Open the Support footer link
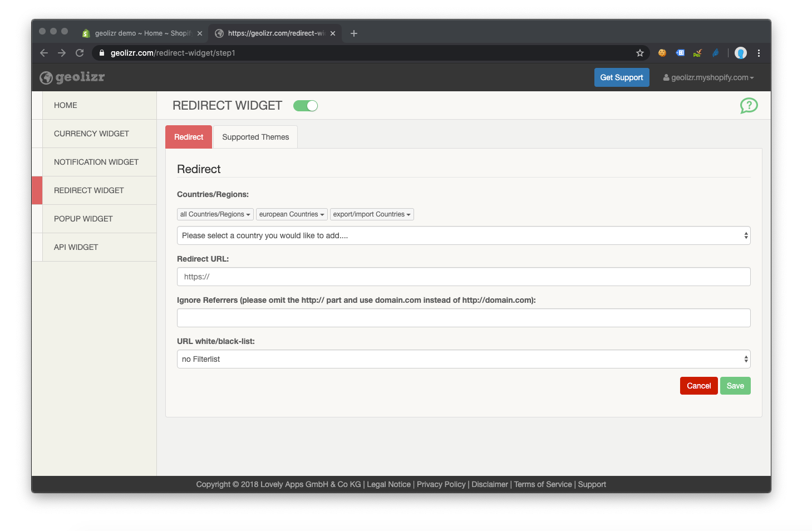Image resolution: width=812 pixels, height=531 pixels. (592, 484)
